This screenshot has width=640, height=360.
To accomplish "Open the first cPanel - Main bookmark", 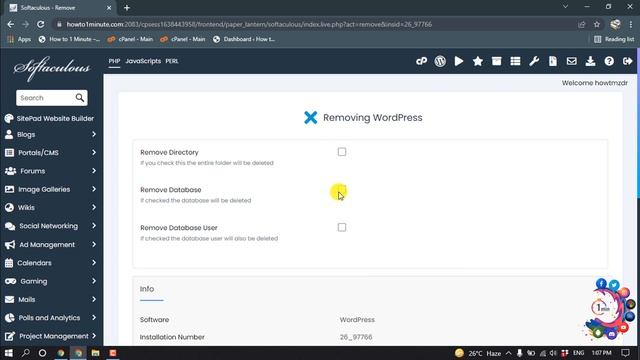I will pos(130,39).
